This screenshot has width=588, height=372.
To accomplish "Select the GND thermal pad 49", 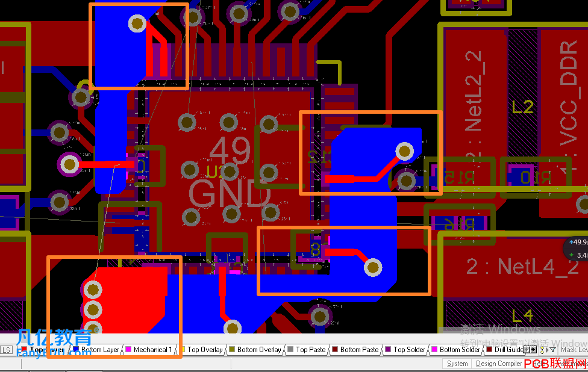I will coord(230,172).
